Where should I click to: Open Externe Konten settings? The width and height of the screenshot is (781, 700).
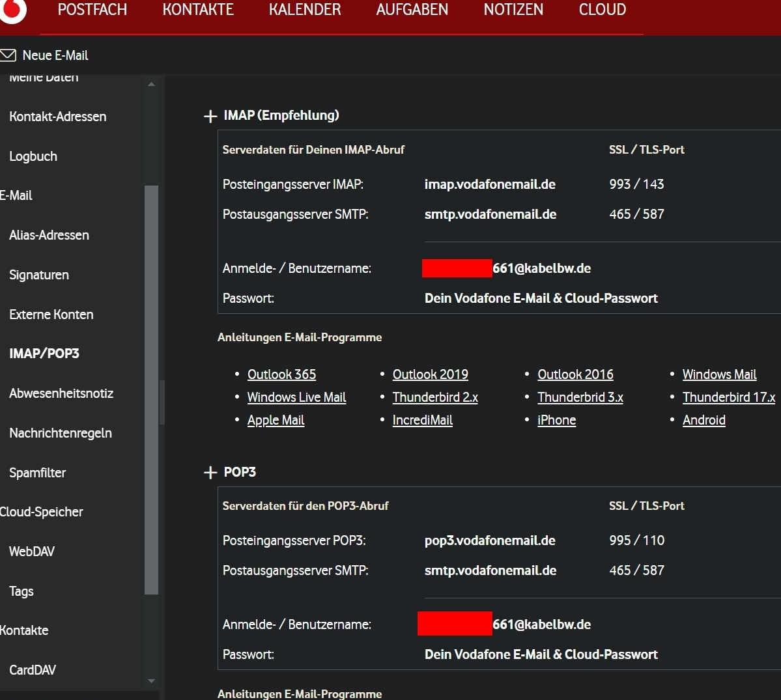tap(51, 315)
